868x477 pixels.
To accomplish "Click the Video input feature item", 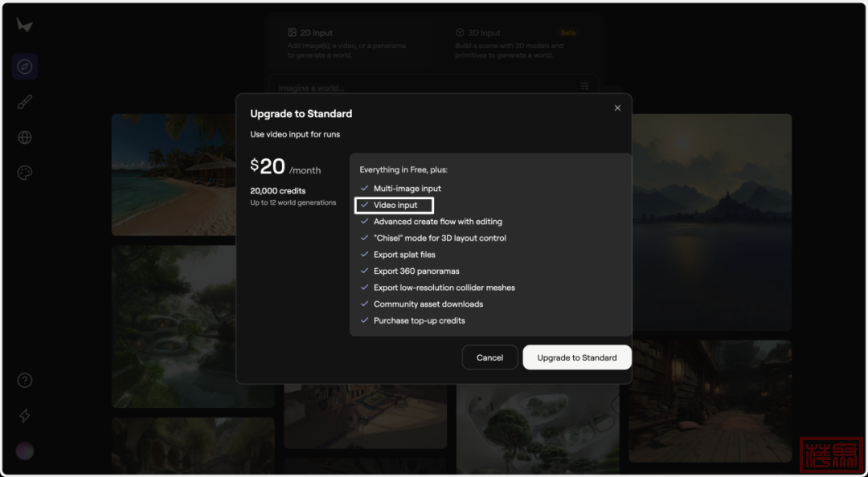I will pos(395,206).
